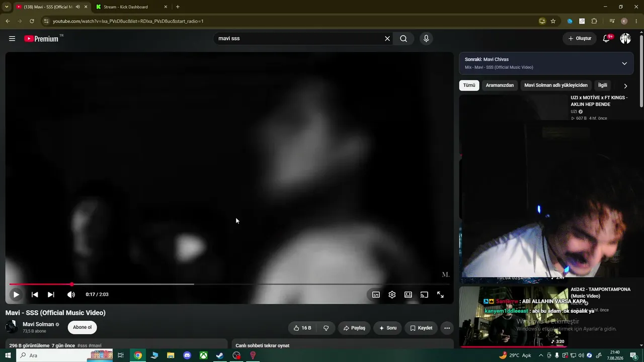Reload the current page
Image resolution: width=644 pixels, height=362 pixels.
pos(32,21)
